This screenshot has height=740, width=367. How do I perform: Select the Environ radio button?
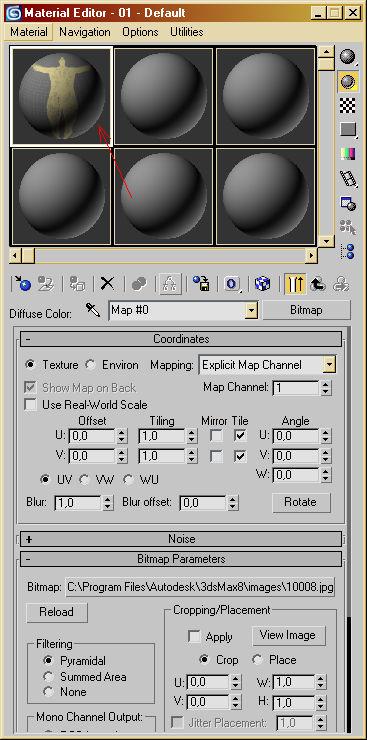91,365
